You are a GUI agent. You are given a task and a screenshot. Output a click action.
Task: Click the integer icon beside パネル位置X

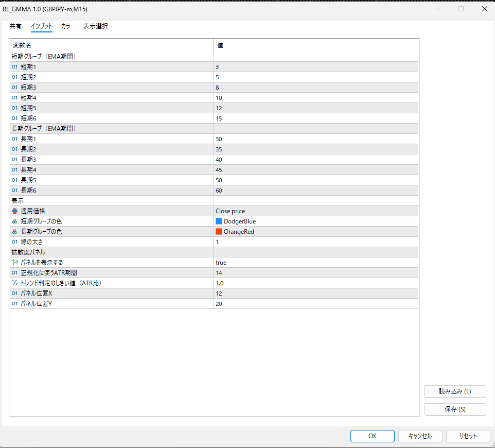14,293
